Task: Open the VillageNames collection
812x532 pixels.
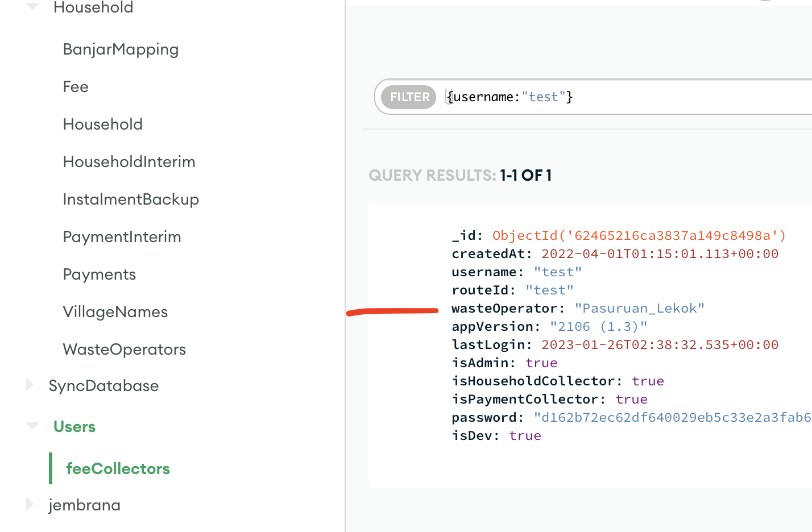Action: (115, 312)
